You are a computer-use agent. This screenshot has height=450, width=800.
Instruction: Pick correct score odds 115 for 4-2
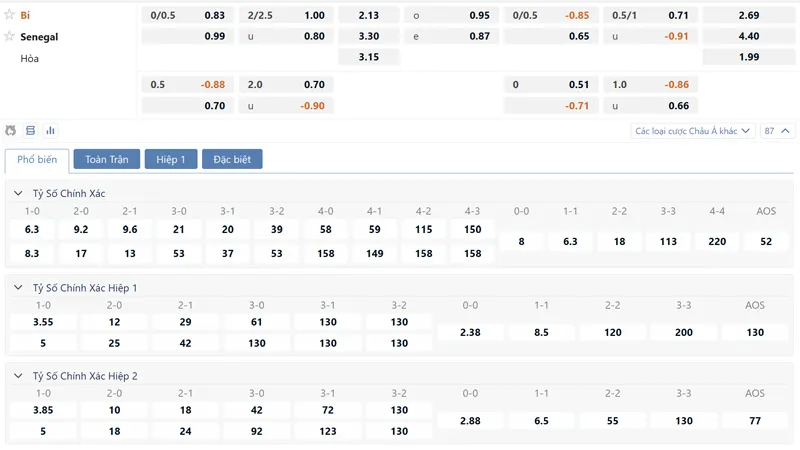(423, 230)
